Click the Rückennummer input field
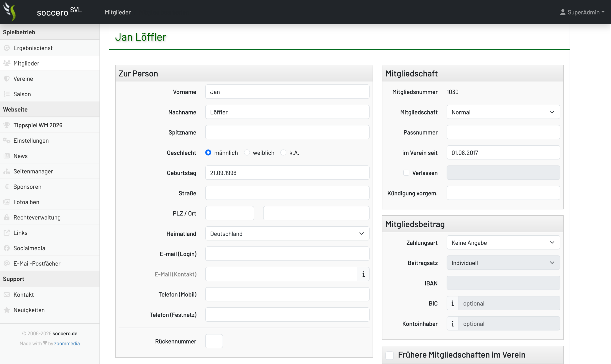Screen dimensions: 611x364 (x=214, y=341)
